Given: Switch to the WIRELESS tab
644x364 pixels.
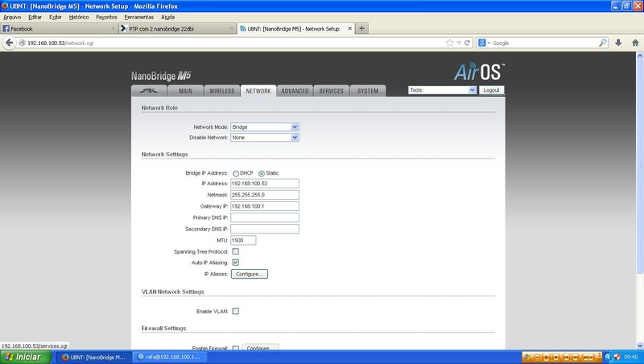Looking at the screenshot, I should 222,91.
